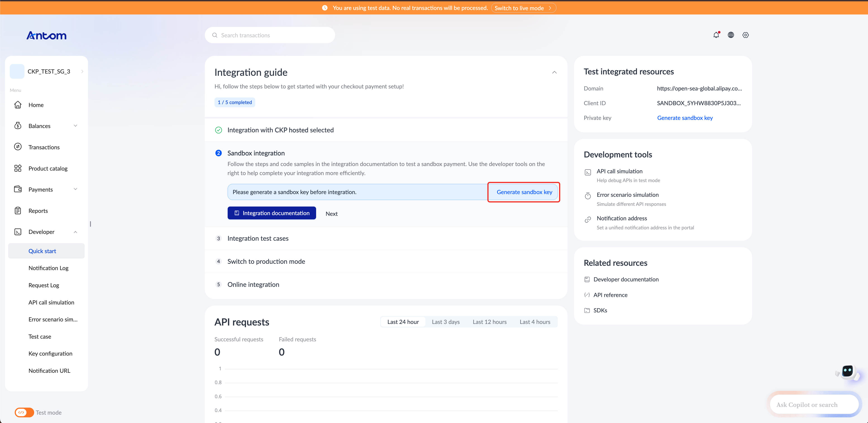Screen dimensions: 868x423
Task: Open API call simulation development tool
Action: 619,171
